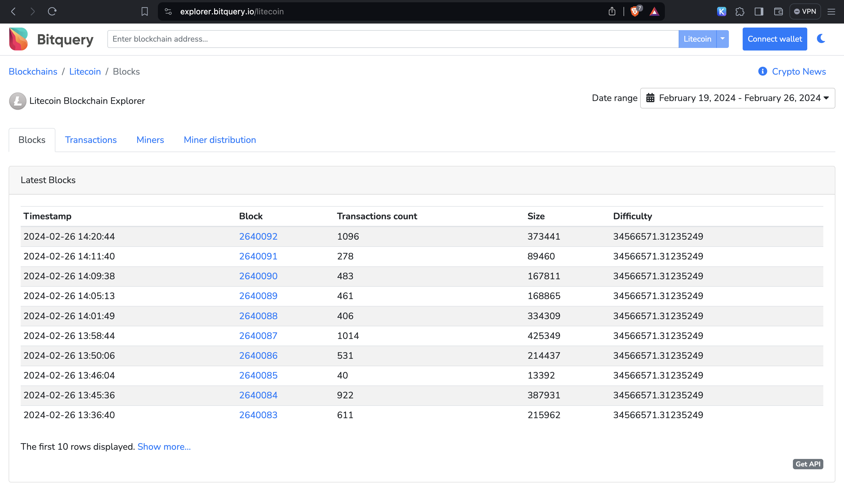Open the Brave wallet icon

(779, 11)
